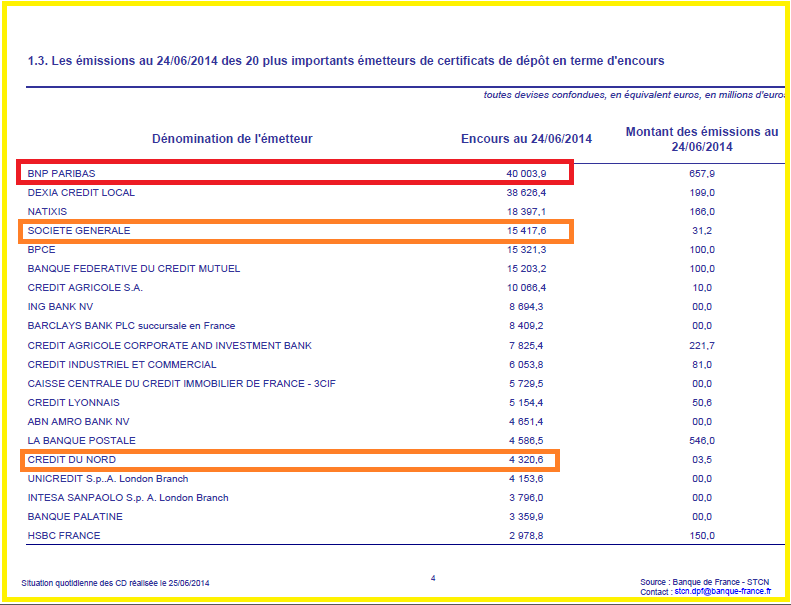Select the Source : Banque de France - STCN text
This screenshot has height=605, width=791.
coord(705,582)
